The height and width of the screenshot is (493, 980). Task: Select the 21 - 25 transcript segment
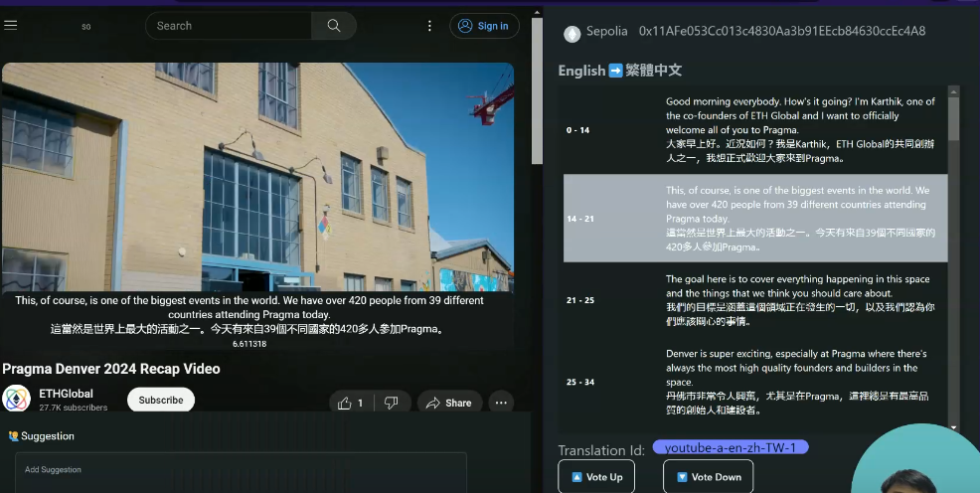click(x=755, y=300)
